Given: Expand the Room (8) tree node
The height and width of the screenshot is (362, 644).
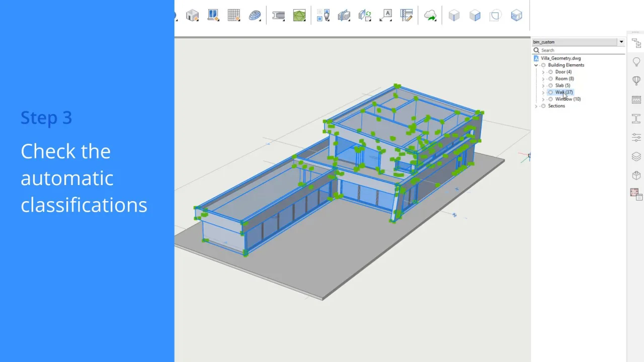Looking at the screenshot, I should click(543, 79).
